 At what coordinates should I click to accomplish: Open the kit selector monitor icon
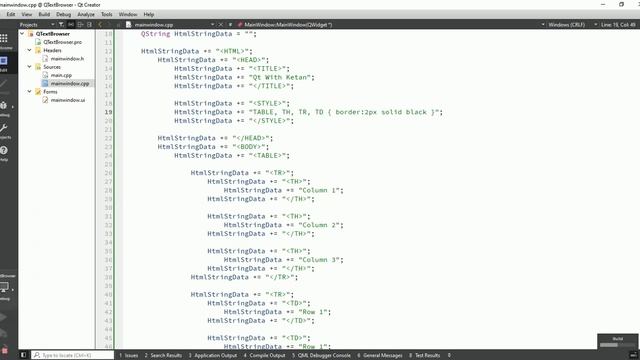tap(4, 287)
